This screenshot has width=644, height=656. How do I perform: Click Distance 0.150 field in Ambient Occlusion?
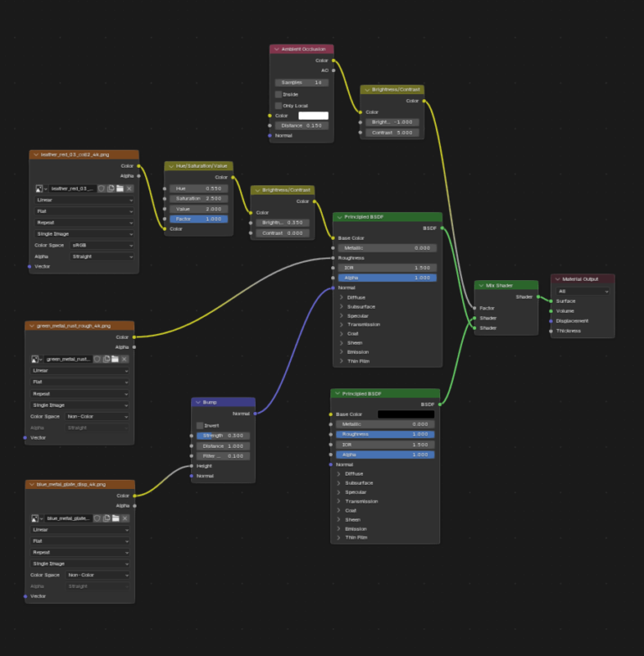click(x=302, y=126)
